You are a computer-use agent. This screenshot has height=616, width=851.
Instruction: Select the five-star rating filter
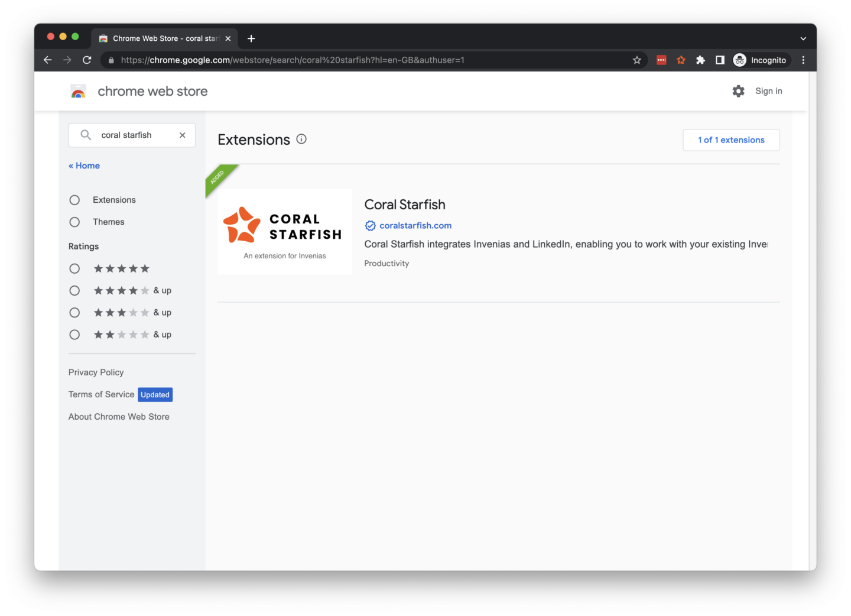click(x=74, y=268)
